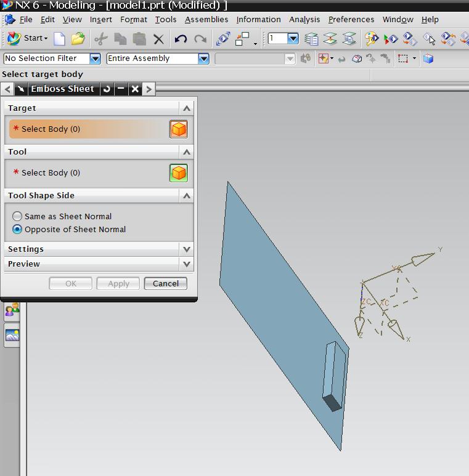This screenshot has height=476, width=469.
Task: Collapse the Tool Shape Side section
Action: [x=187, y=195]
